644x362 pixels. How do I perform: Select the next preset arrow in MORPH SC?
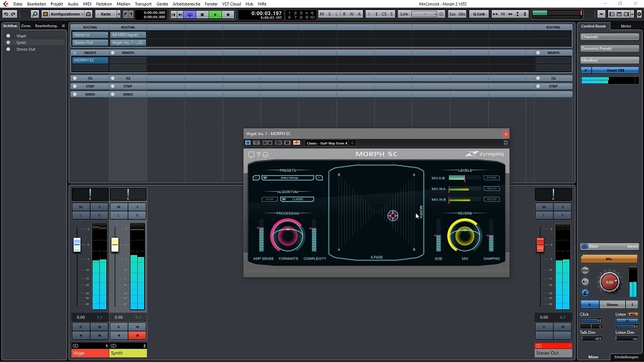(x=319, y=178)
